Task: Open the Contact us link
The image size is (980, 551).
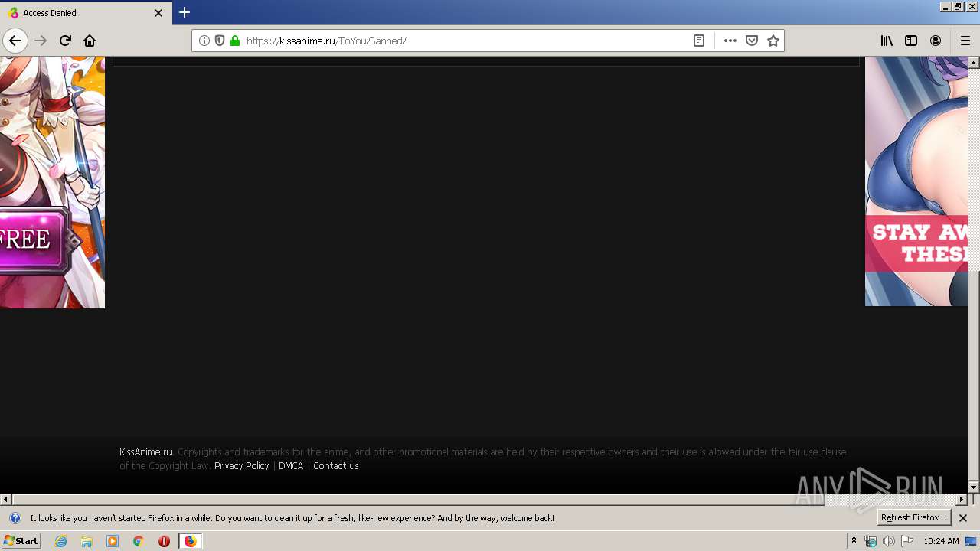Action: tap(336, 465)
